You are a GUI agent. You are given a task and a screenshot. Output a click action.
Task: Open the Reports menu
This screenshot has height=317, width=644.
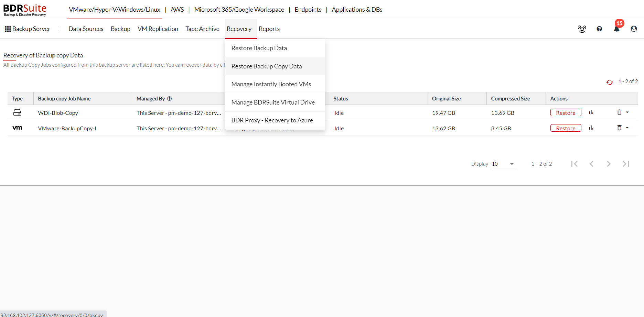[269, 29]
